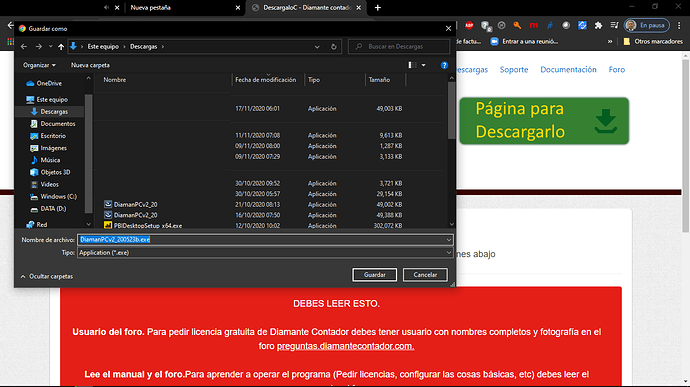This screenshot has width=690, height=387.
Task: Click 'Este equipo' in the address path
Action: click(103, 46)
